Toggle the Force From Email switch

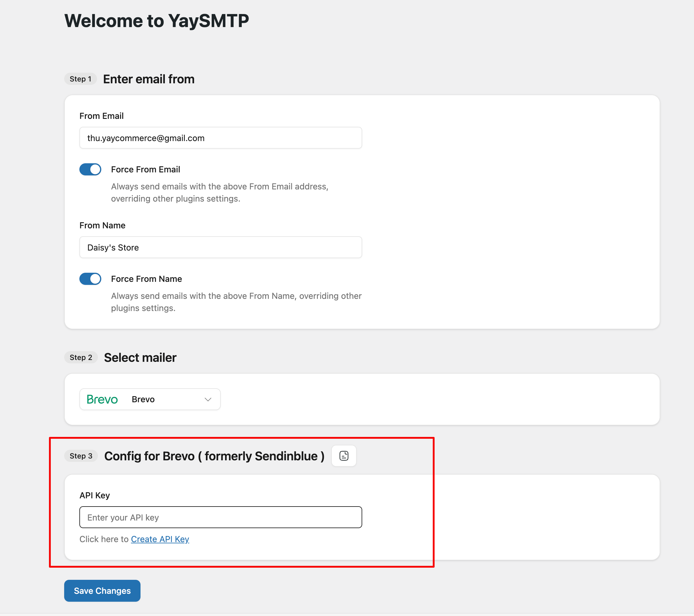click(x=90, y=169)
